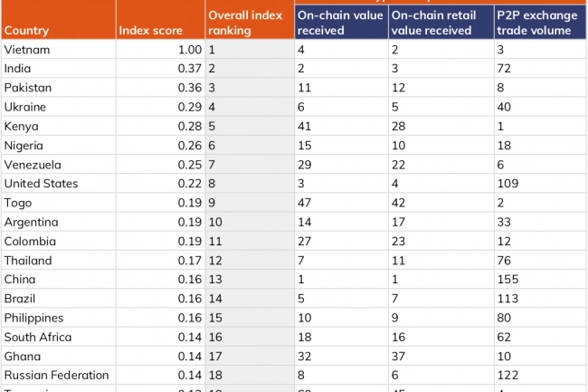
Task: Select the Vietnam country cell
Action: point(27,50)
